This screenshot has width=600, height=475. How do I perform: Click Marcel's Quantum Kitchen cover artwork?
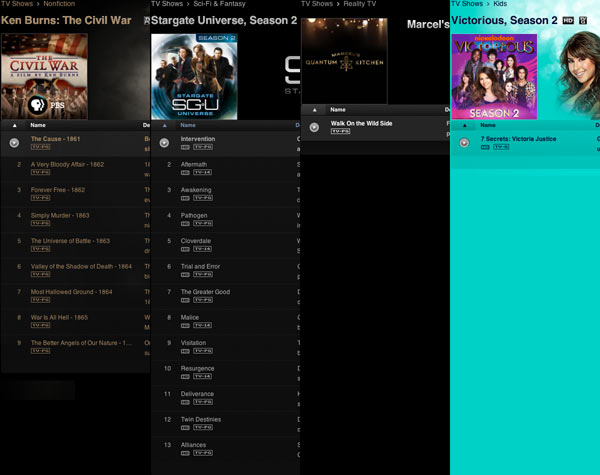tap(344, 60)
